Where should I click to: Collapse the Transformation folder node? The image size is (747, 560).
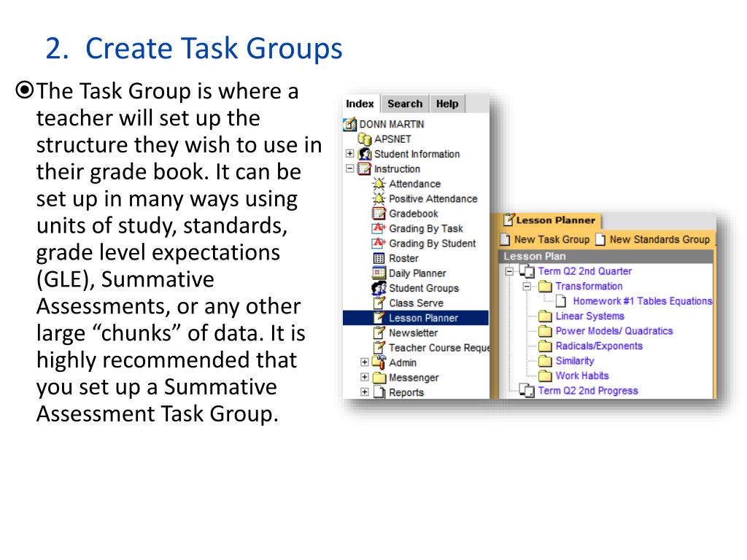coord(527,286)
